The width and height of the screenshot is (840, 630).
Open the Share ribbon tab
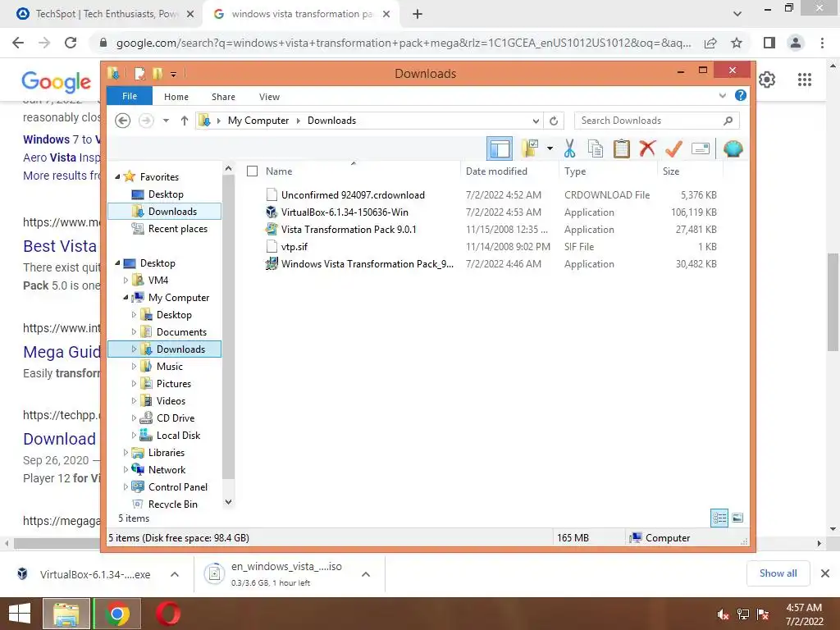[x=223, y=97]
